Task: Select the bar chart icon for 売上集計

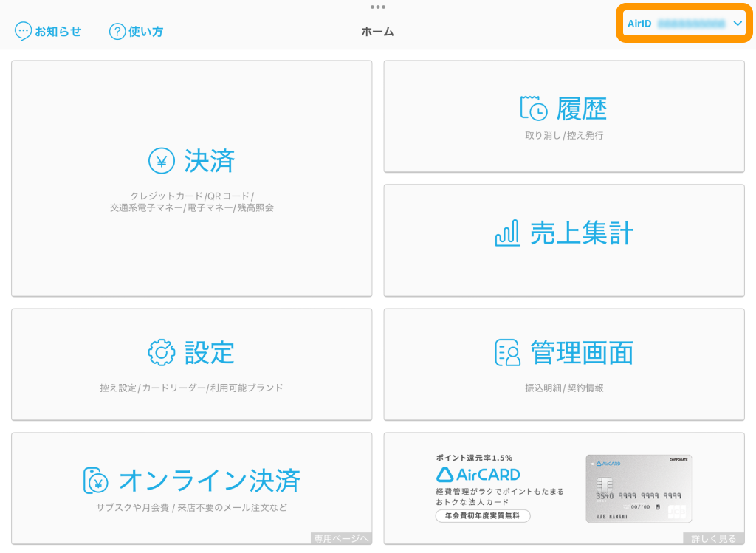Action: [507, 234]
